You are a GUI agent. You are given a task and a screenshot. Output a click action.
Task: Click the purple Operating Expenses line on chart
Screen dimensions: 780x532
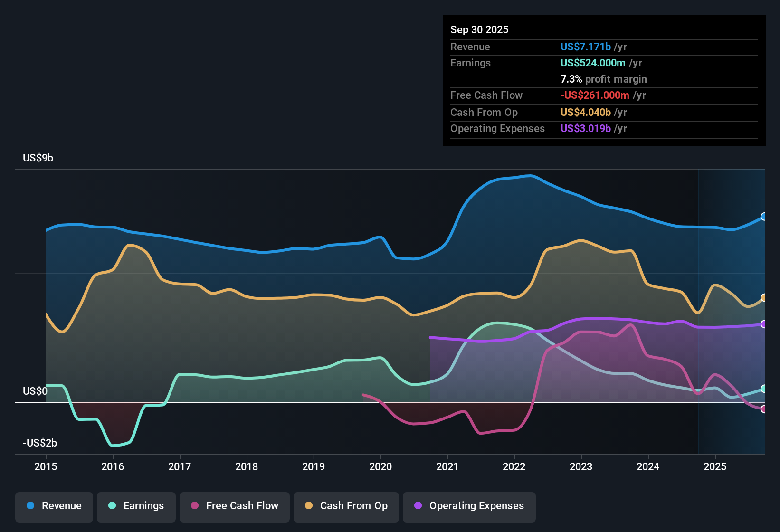[x=594, y=320]
